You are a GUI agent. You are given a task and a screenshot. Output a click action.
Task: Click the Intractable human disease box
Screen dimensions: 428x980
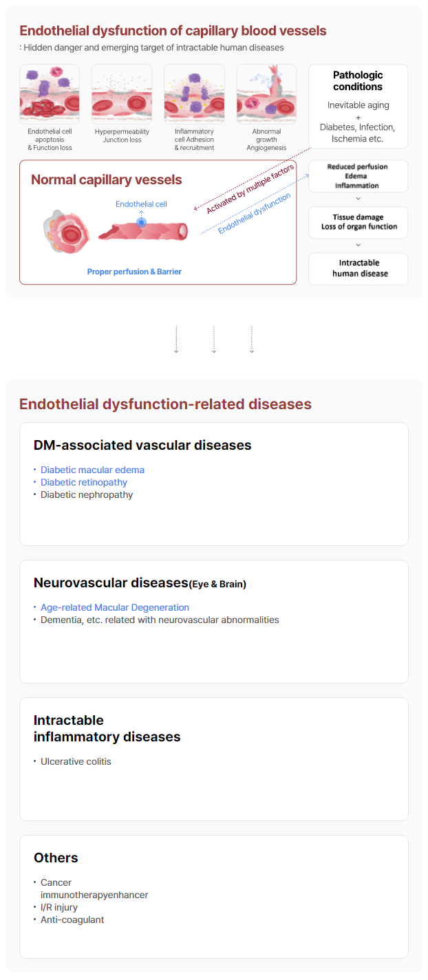click(x=358, y=268)
